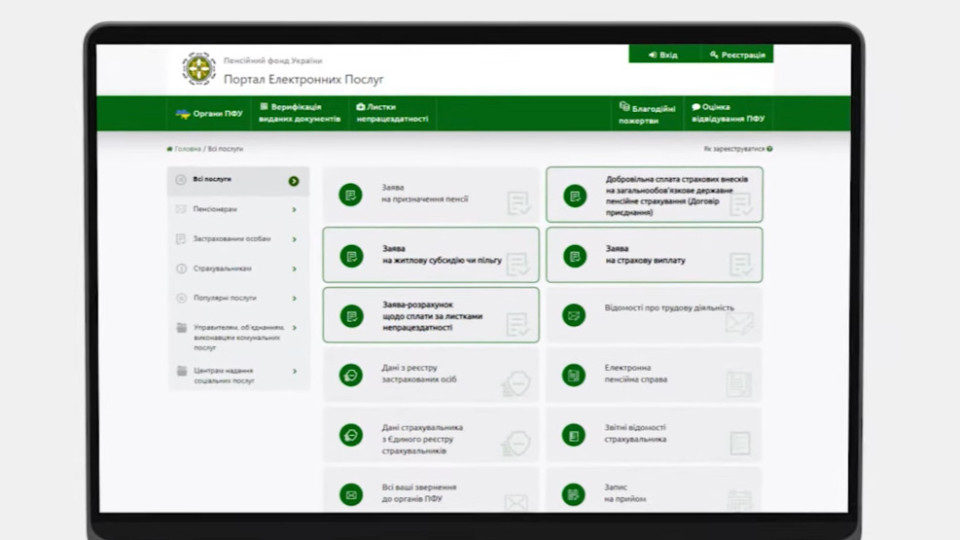Click green icon of Заява на призначення пенсії
The image size is (960, 540).
351,195
